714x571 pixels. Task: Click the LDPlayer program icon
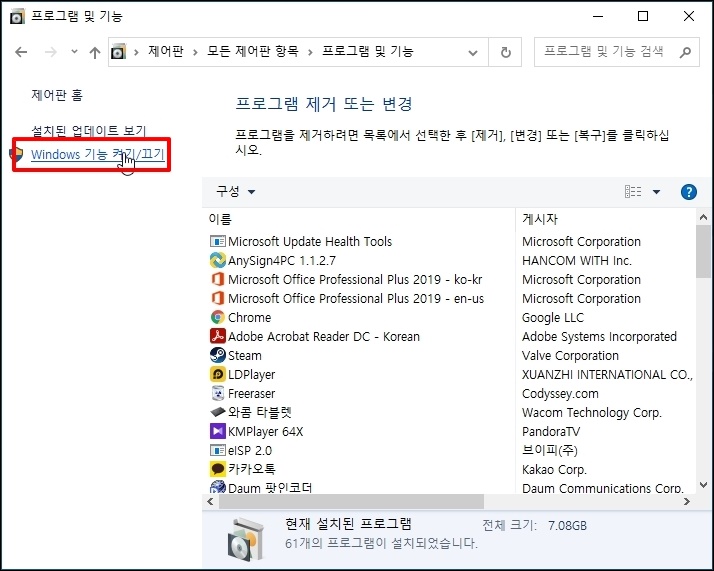[218, 374]
